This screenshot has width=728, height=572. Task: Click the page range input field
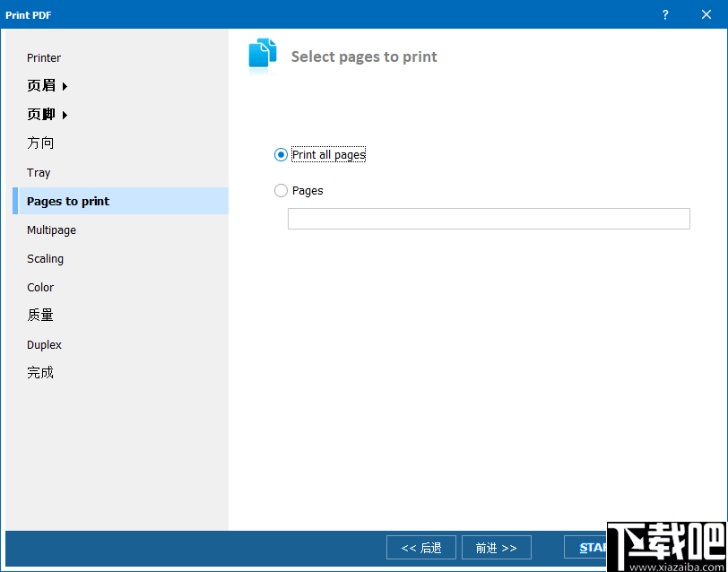coord(489,219)
